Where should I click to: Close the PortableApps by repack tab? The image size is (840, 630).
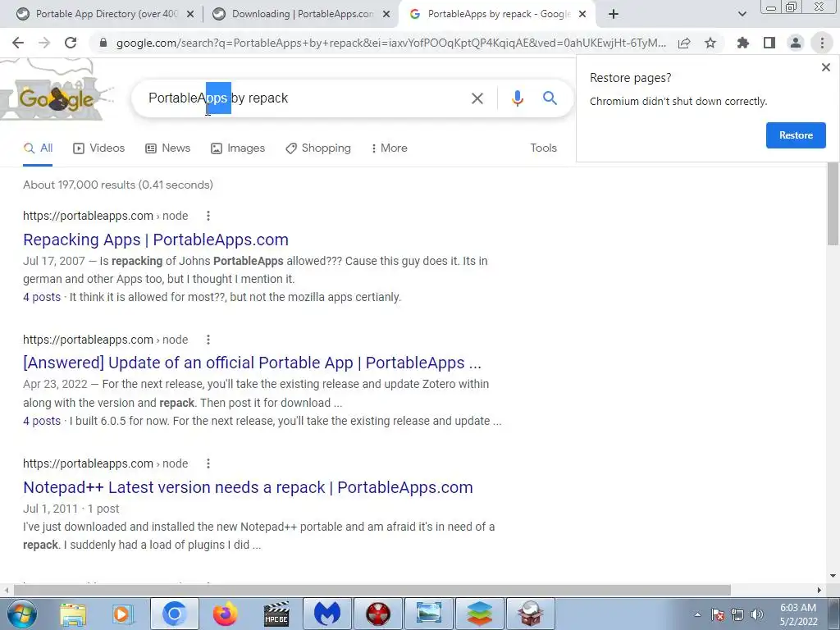[x=583, y=15]
